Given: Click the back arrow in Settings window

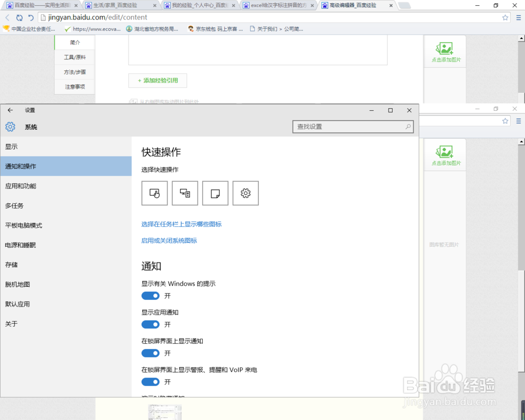Looking at the screenshot, I should click(x=10, y=110).
